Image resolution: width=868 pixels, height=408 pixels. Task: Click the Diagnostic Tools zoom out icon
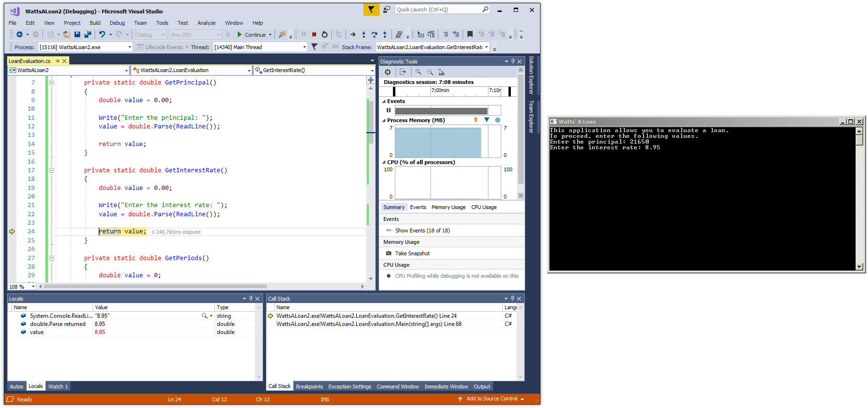click(x=430, y=72)
